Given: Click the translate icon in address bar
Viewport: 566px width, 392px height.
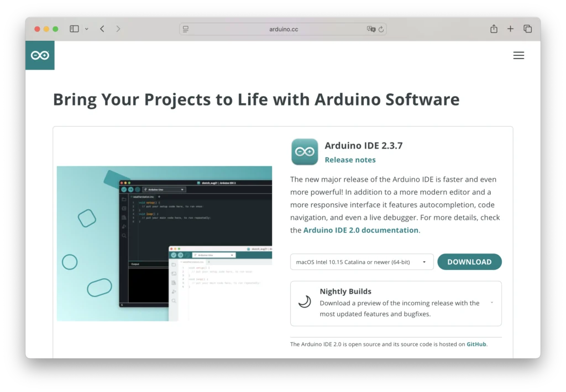Looking at the screenshot, I should pyautogui.click(x=371, y=29).
